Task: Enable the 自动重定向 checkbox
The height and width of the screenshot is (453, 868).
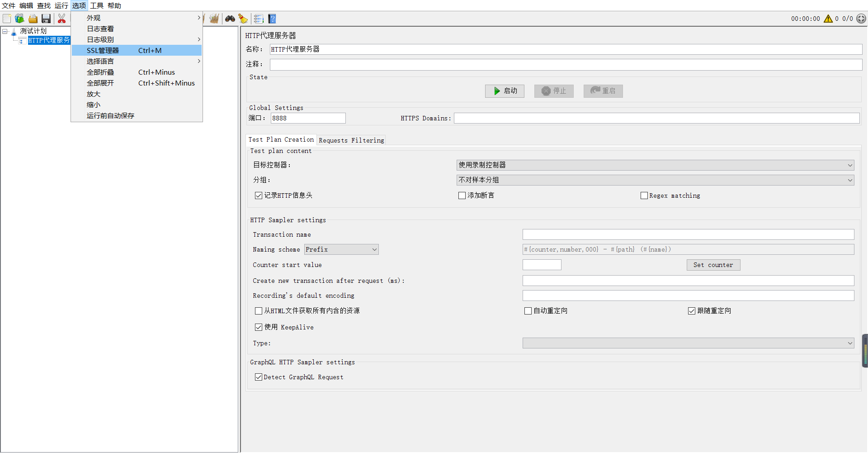Action: 528,311
